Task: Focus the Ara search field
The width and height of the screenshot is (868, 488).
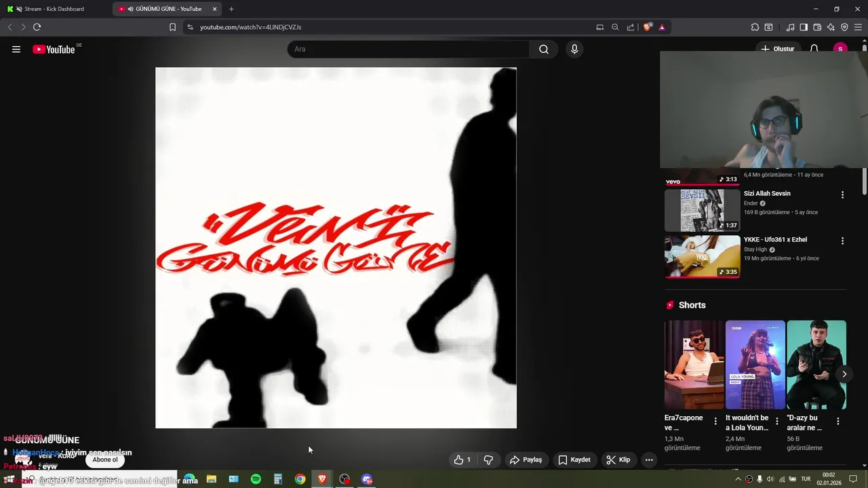Action: click(x=408, y=49)
